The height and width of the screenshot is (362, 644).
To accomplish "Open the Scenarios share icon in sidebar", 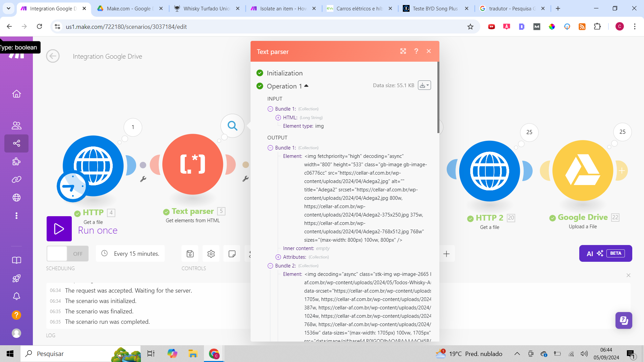I will pyautogui.click(x=16, y=143).
